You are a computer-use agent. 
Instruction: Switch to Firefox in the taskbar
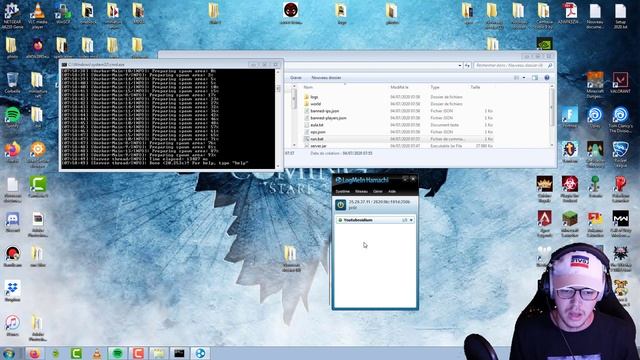34,353
